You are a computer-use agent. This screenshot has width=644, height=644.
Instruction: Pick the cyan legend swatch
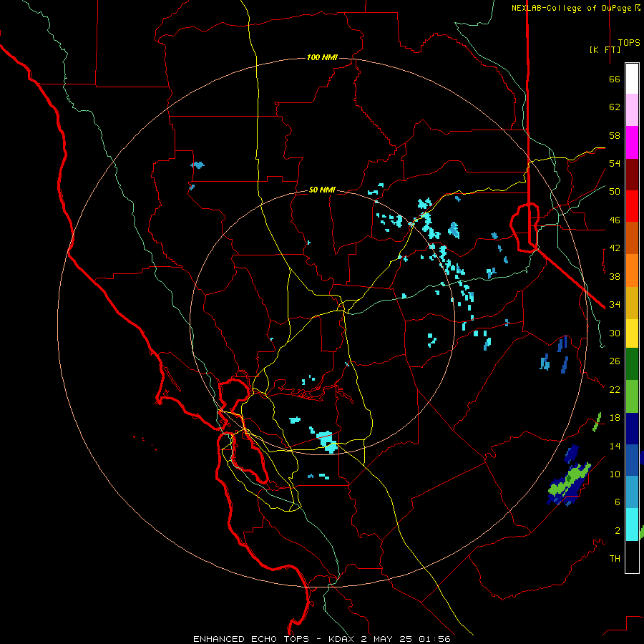(x=632, y=524)
